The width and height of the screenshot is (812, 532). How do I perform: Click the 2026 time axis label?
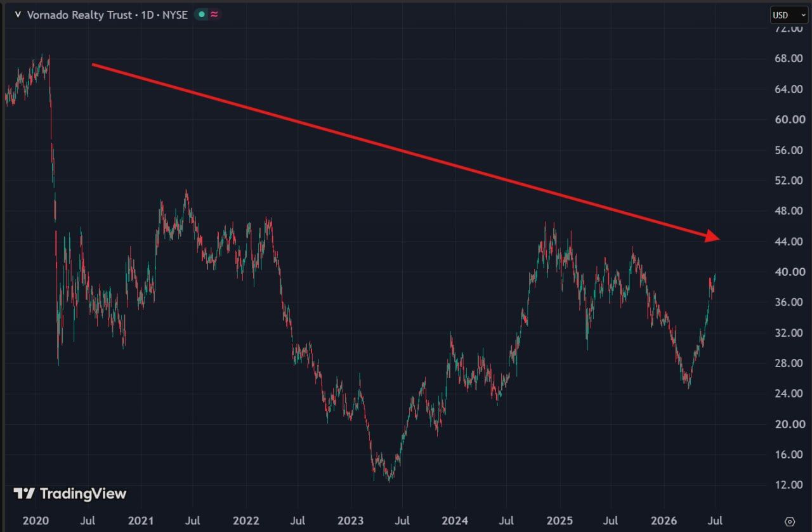[665, 521]
